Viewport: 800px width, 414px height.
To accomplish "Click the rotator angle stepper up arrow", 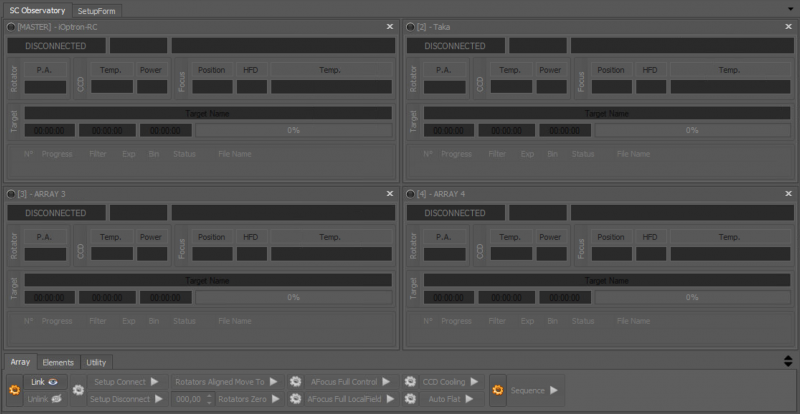I will pos(210,396).
